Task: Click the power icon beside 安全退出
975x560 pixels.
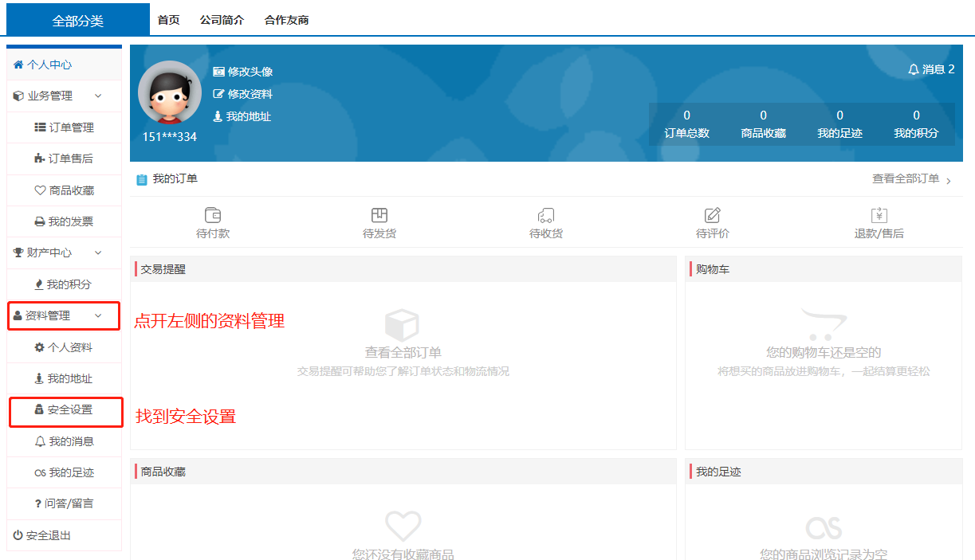Action: (18, 535)
